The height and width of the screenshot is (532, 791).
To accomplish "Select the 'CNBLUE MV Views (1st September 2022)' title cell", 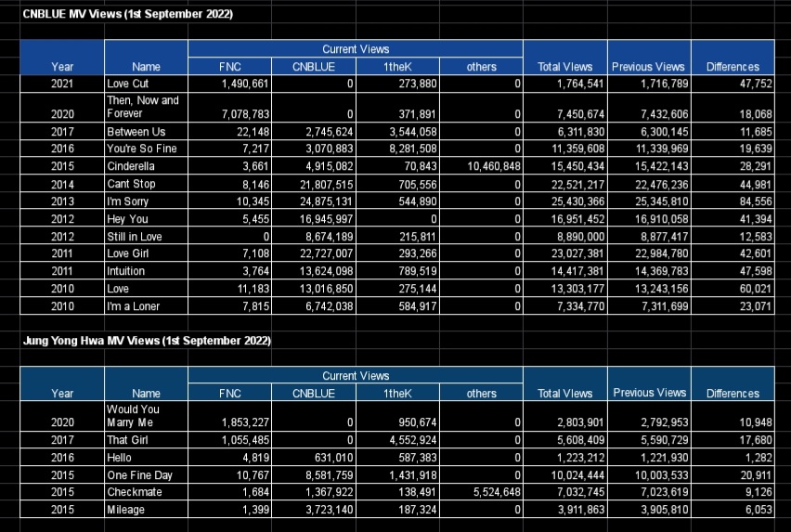I will [x=127, y=14].
